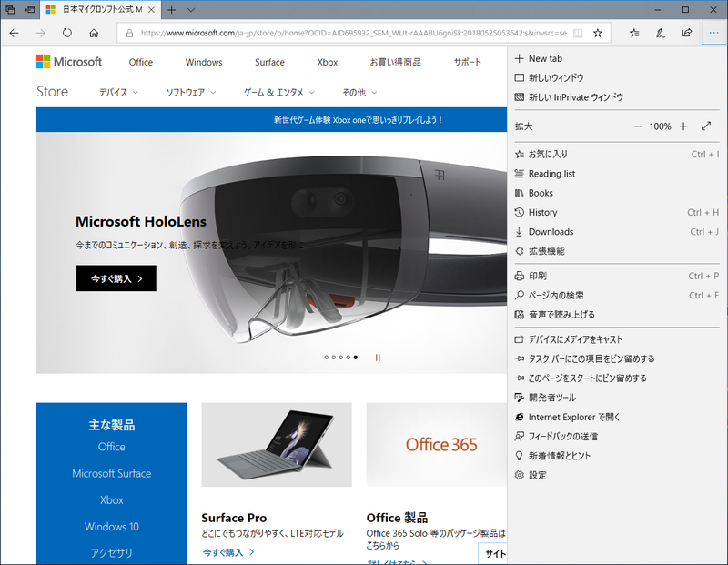The height and width of the screenshot is (565, 728).
Task: Pause the carousel slideshow
Action: (x=377, y=358)
